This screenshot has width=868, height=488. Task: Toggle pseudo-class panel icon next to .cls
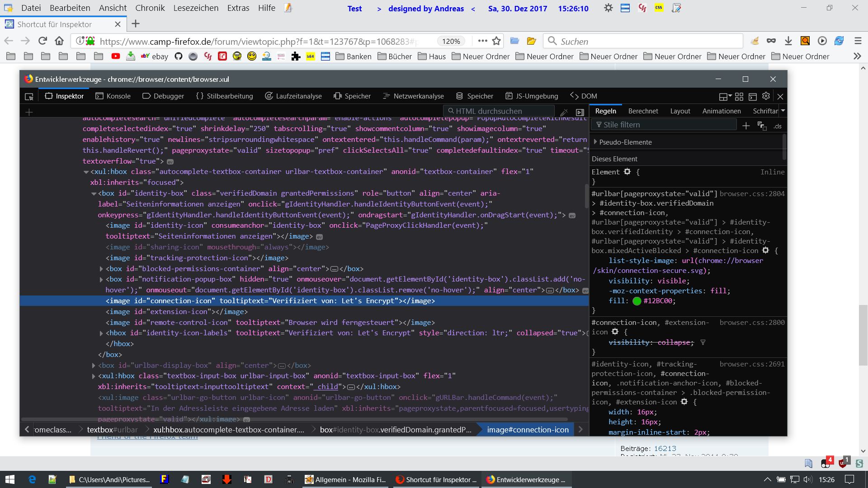[x=762, y=126]
